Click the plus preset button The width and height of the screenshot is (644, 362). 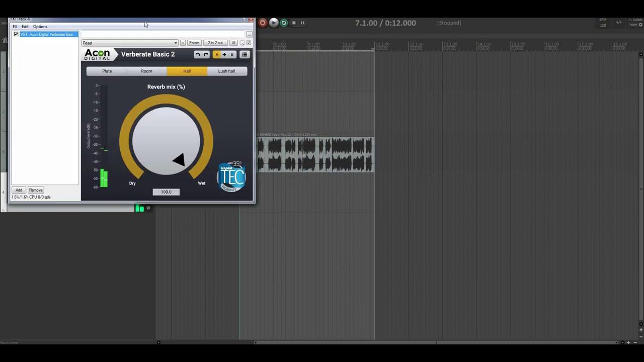pyautogui.click(x=183, y=43)
